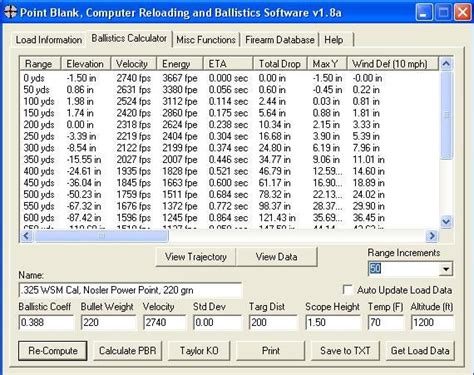
Task: Click the horizontal scroll left arrow
Action: pyautogui.click(x=26, y=236)
